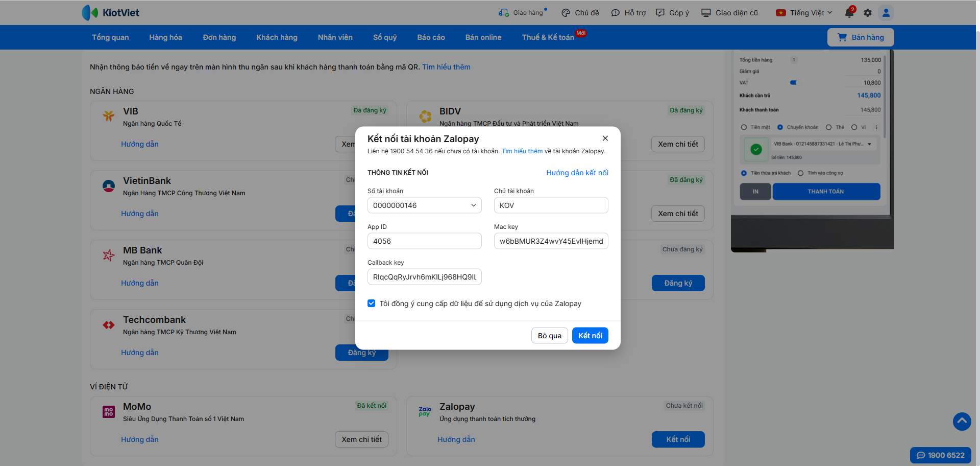Viewport: 980px width, 466px height.
Task: Open the Techcombank Hướng dẫn link
Action: tap(140, 353)
